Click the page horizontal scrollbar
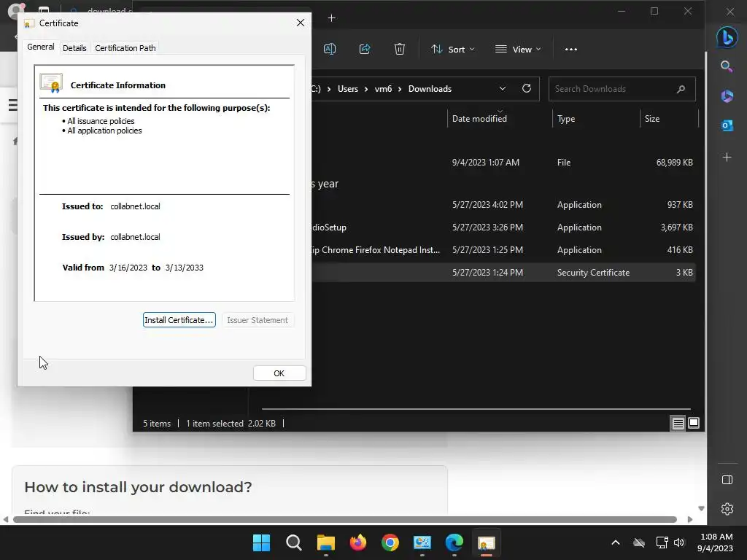Viewport: 747px width, 560px height. 345,519
